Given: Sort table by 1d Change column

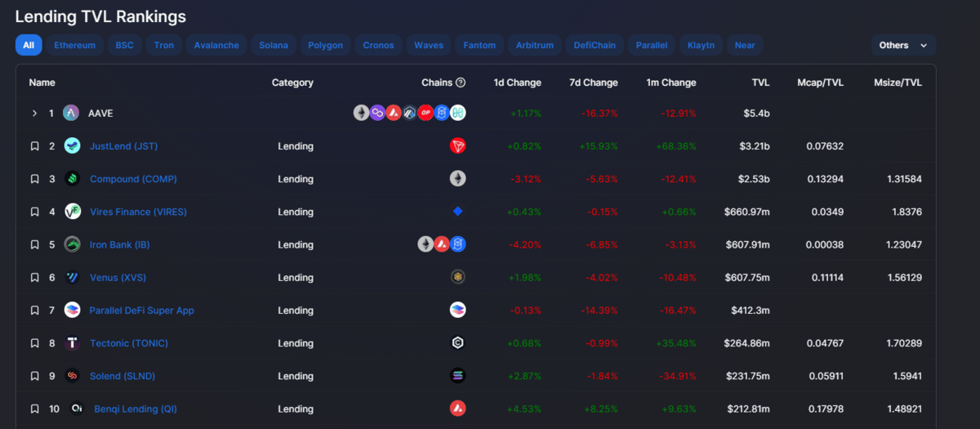Looking at the screenshot, I should pos(517,83).
